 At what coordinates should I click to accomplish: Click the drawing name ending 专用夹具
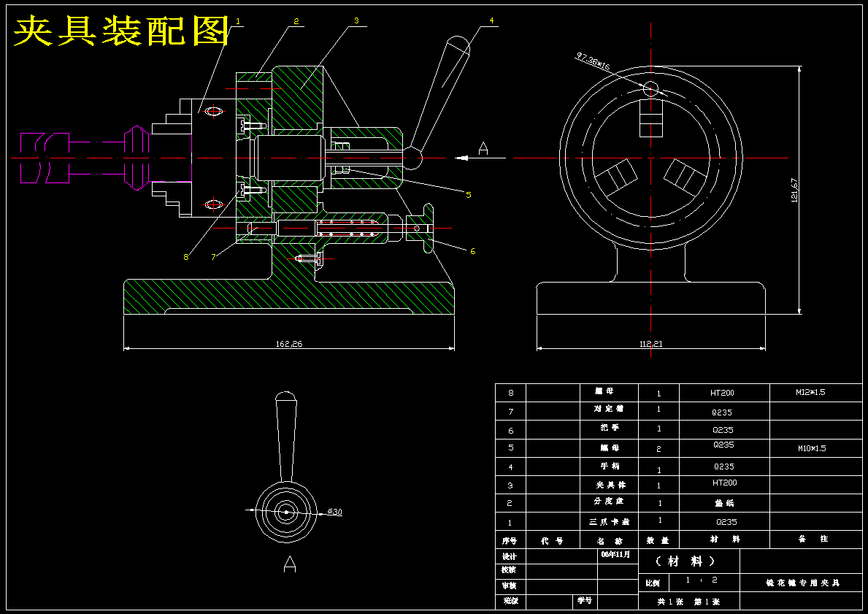click(803, 583)
